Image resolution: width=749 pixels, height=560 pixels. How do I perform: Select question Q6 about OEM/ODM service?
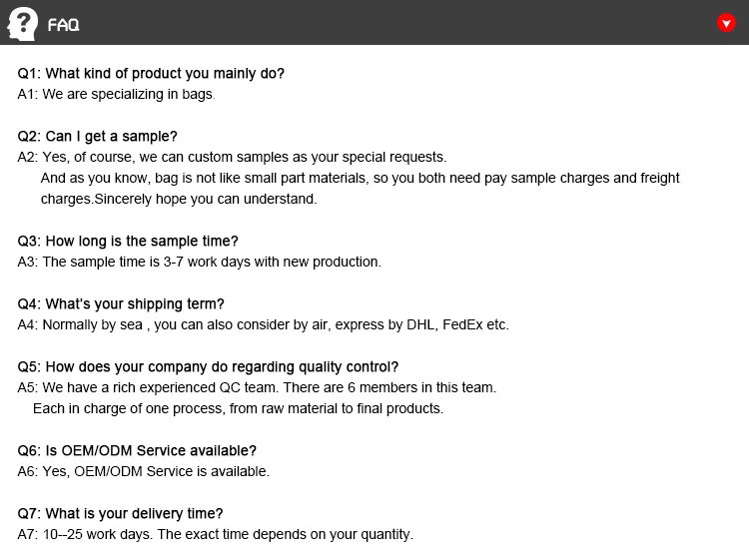pos(137,450)
